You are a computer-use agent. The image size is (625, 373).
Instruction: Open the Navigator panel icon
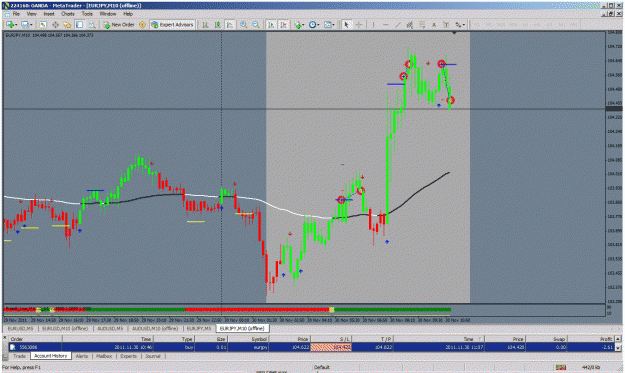(x=67, y=25)
